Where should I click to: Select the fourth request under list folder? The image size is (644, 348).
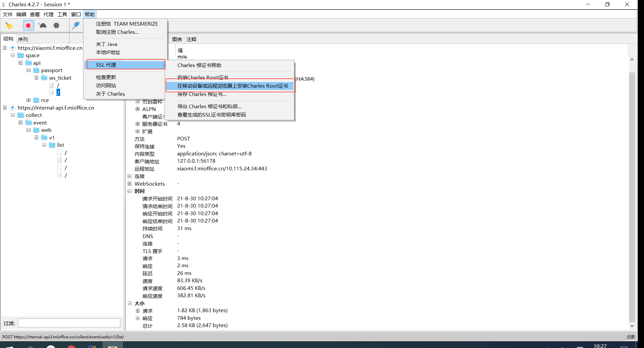62,175
